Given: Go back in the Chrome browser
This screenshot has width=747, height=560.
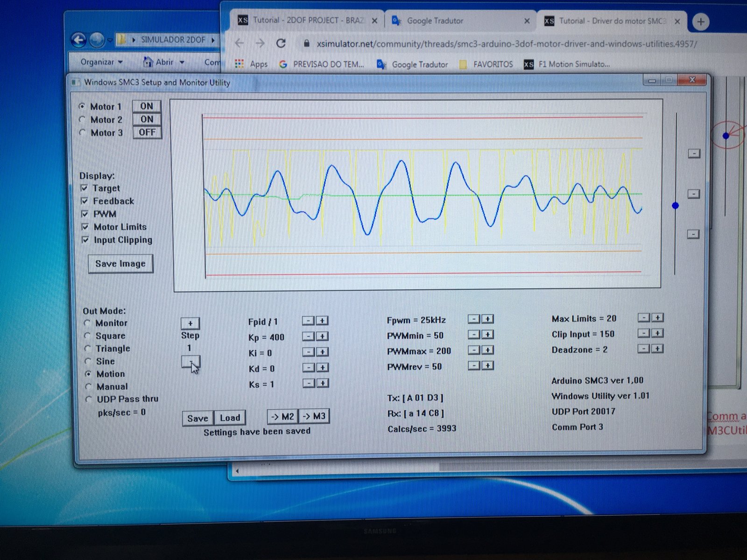Looking at the screenshot, I should (x=240, y=43).
